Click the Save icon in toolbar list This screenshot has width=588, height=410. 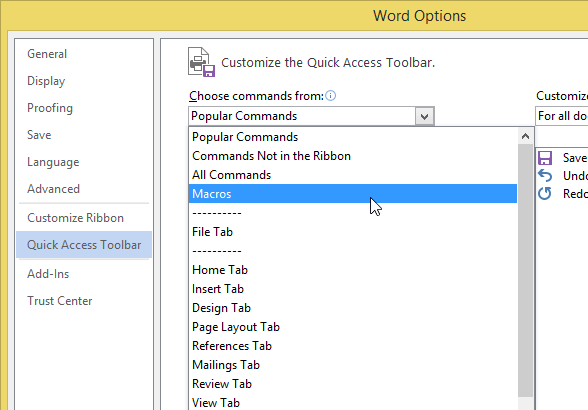coord(545,158)
